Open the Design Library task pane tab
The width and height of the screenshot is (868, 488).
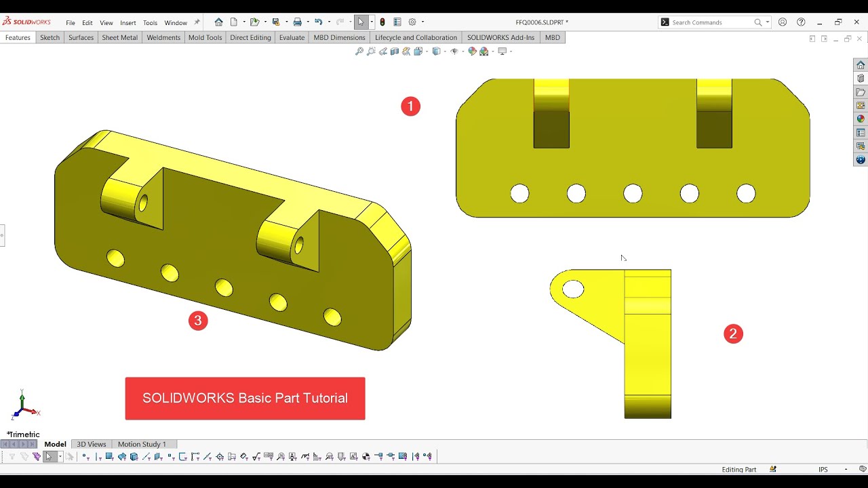(x=861, y=79)
